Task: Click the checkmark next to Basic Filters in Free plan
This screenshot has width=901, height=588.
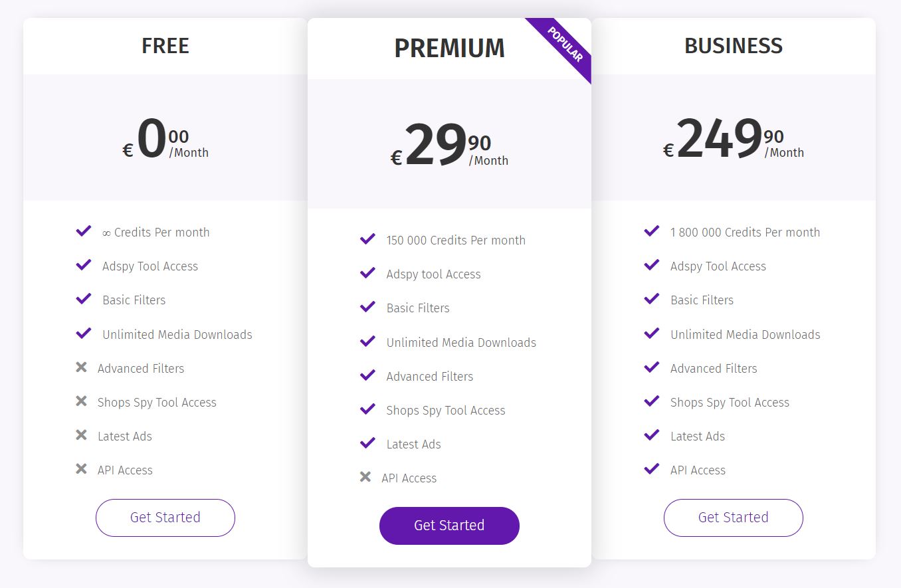Action: point(83,298)
